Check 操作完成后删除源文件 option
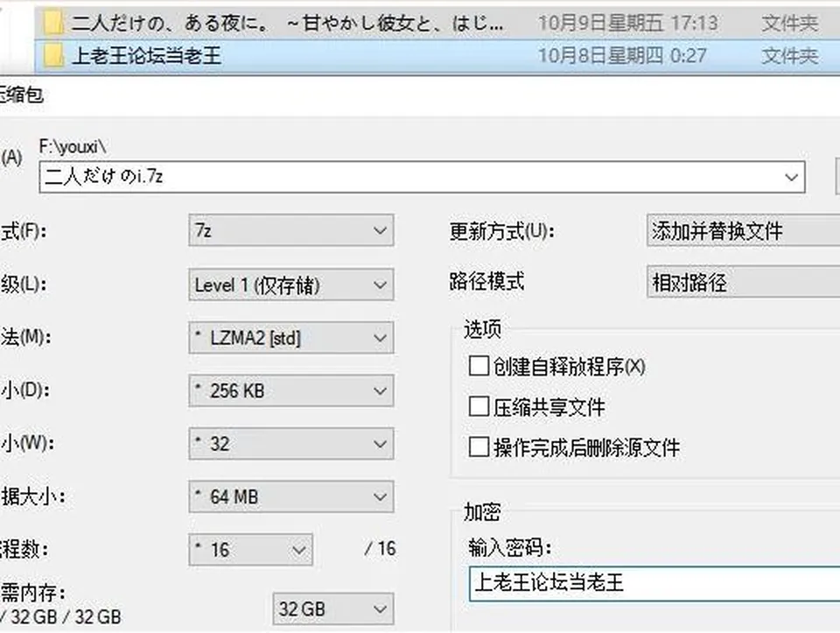The width and height of the screenshot is (840, 633). pyautogui.click(x=479, y=447)
